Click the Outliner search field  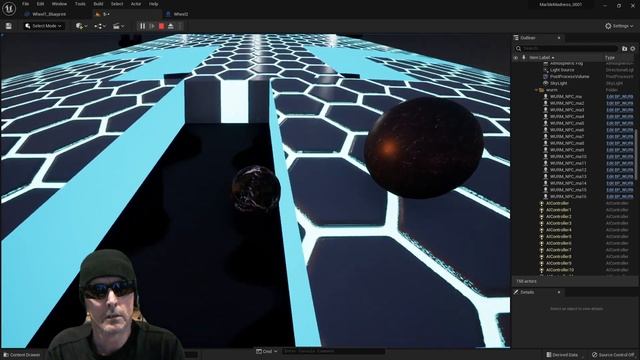(x=566, y=49)
